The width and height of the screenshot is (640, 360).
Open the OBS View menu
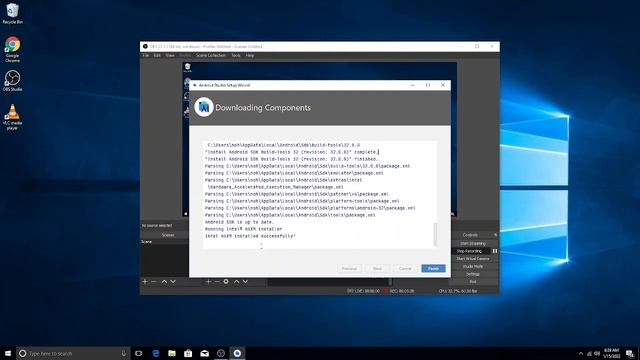(x=170, y=56)
